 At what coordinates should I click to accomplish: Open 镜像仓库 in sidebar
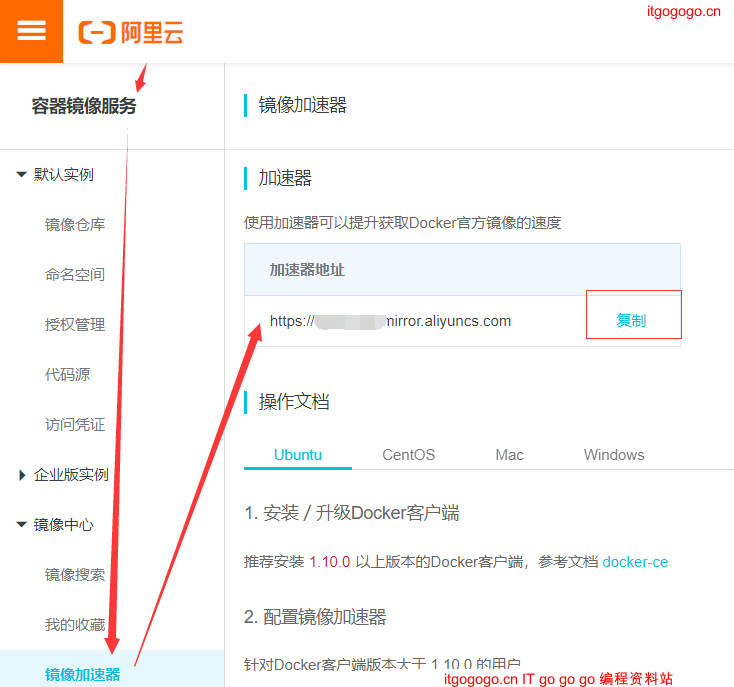pyautogui.click(x=75, y=225)
